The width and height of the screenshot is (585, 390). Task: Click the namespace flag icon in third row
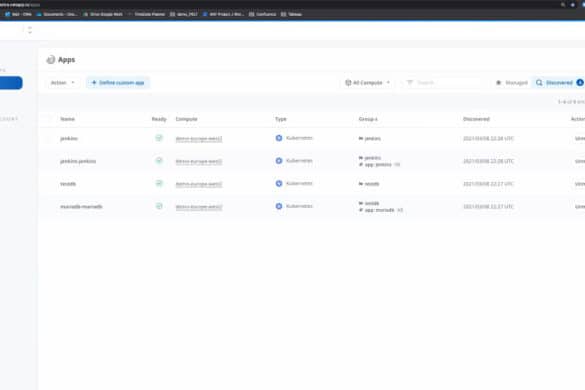[x=361, y=184]
